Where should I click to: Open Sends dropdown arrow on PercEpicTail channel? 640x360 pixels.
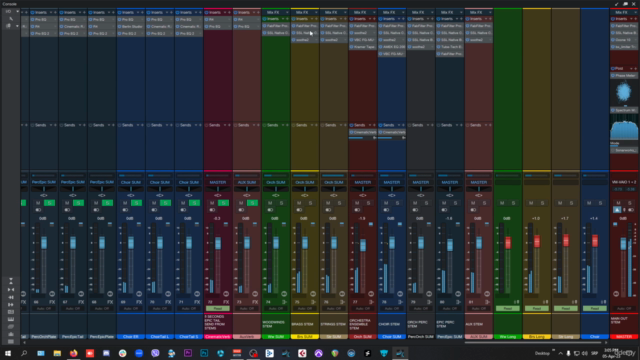click(x=80, y=125)
